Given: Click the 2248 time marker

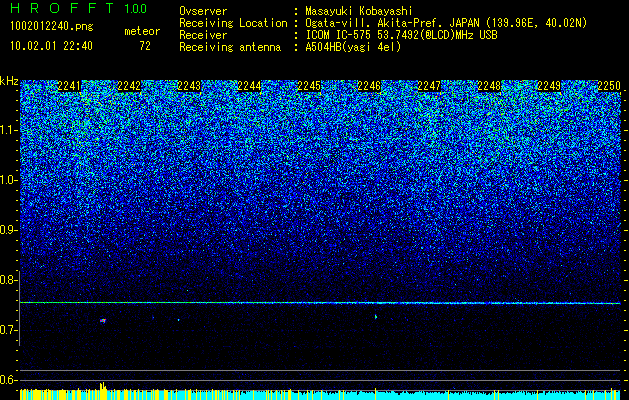Looking at the screenshot, I should tap(489, 85).
